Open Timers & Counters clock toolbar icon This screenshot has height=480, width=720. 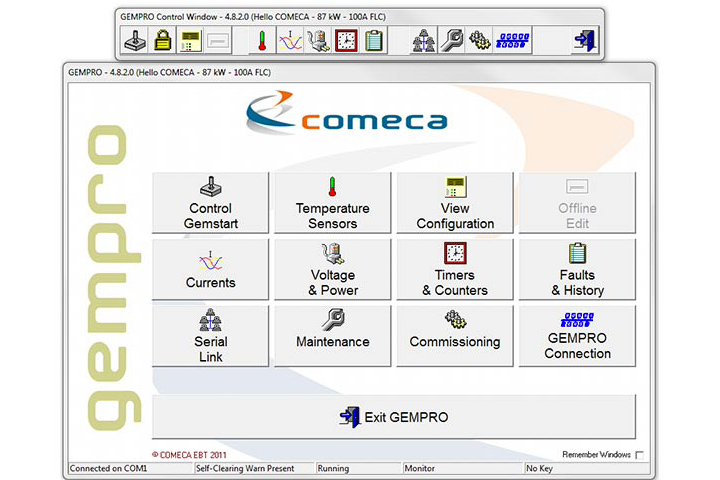tap(346, 40)
